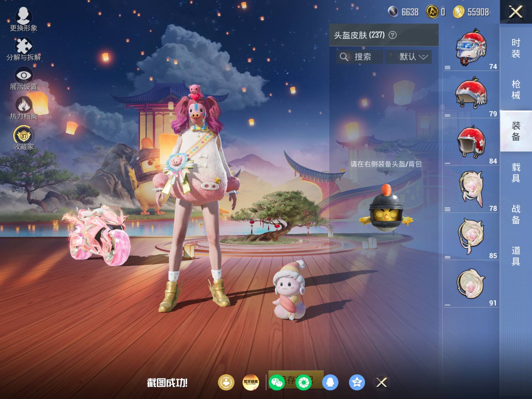Open help for 头盔皮肤 question mark
This screenshot has width=532, height=399.
tap(393, 35)
